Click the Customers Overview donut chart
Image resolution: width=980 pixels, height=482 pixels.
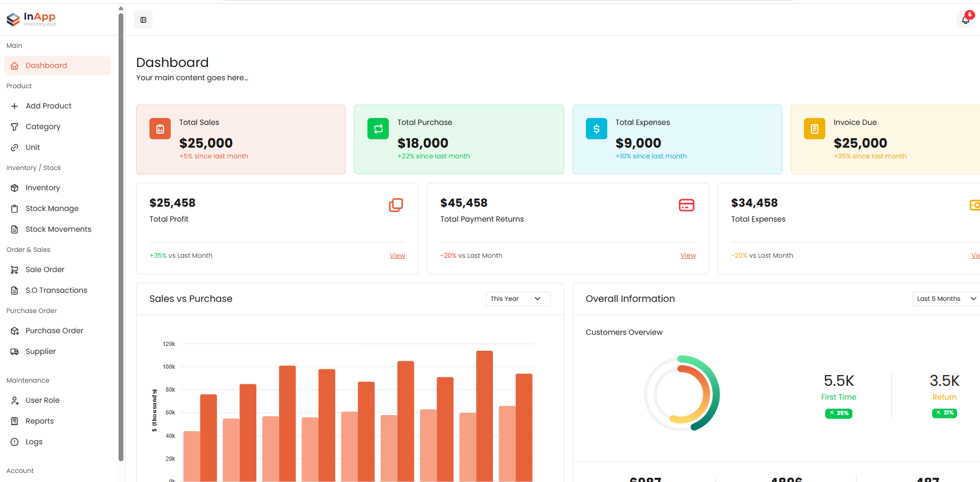point(682,393)
